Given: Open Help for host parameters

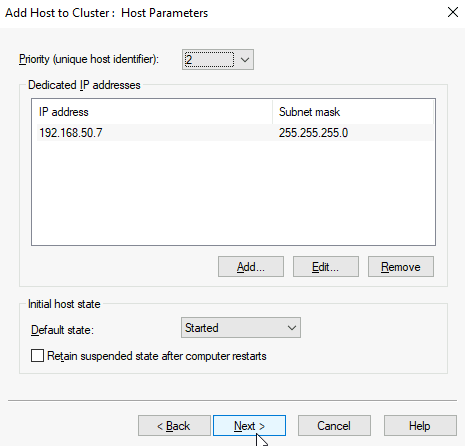Looking at the screenshot, I should (x=420, y=426).
